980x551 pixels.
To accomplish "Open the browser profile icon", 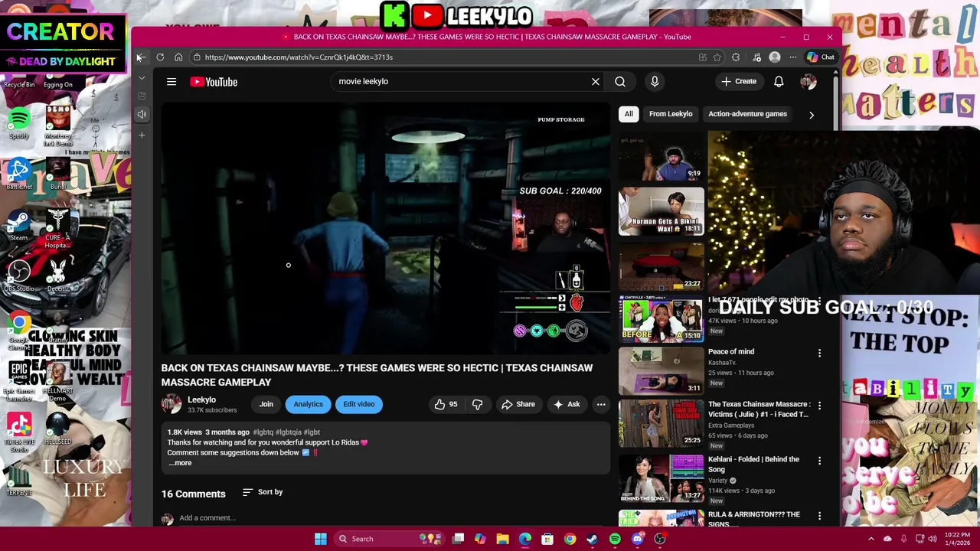I will pos(775,57).
